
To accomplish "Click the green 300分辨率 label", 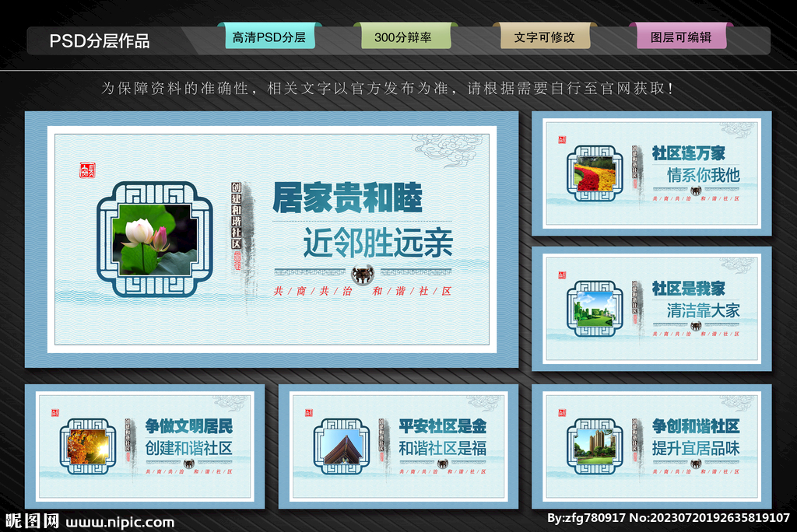I will [x=405, y=37].
